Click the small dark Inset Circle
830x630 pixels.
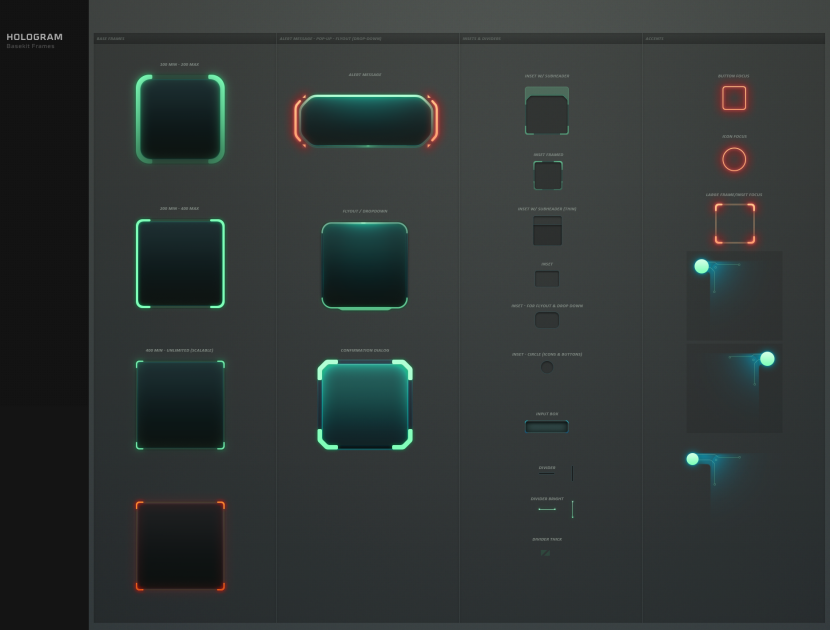click(x=547, y=367)
